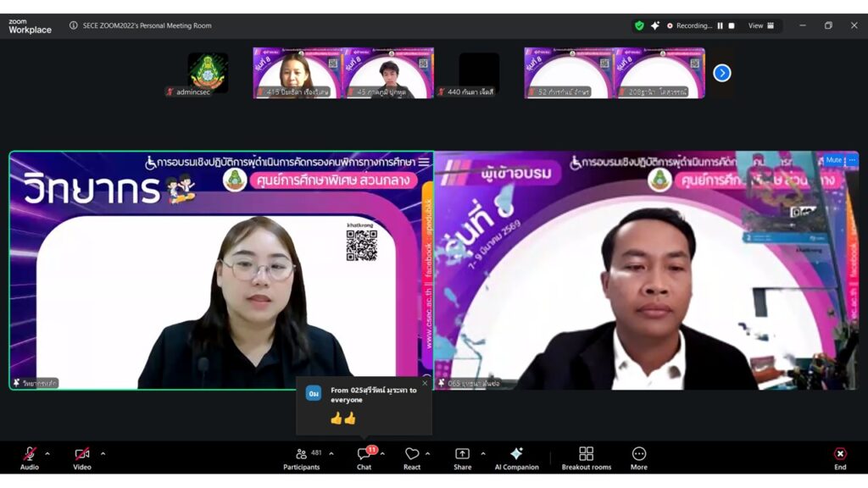Open the Participants panel
868x488 pixels.
click(302, 454)
